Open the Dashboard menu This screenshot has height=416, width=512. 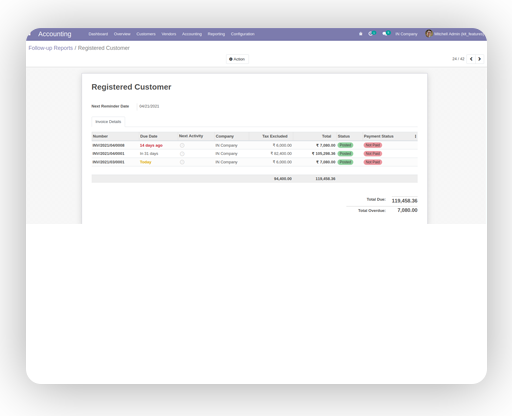click(98, 34)
